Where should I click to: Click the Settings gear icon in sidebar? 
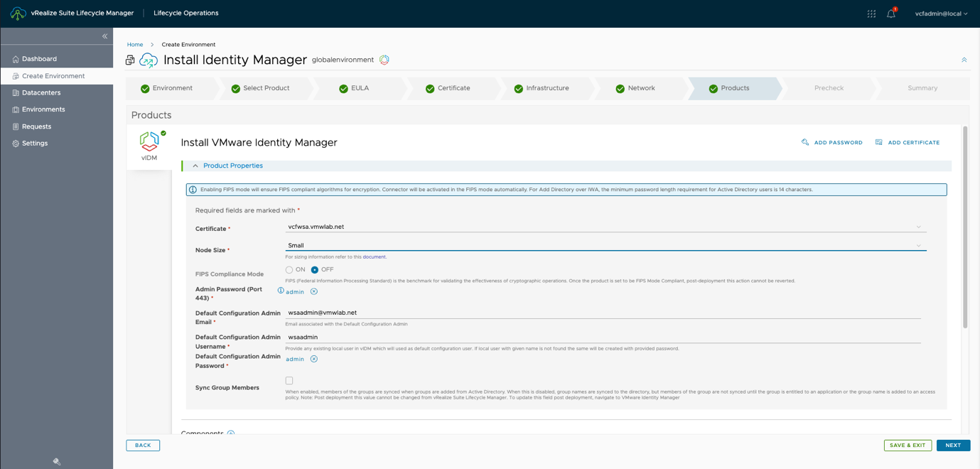16,144
